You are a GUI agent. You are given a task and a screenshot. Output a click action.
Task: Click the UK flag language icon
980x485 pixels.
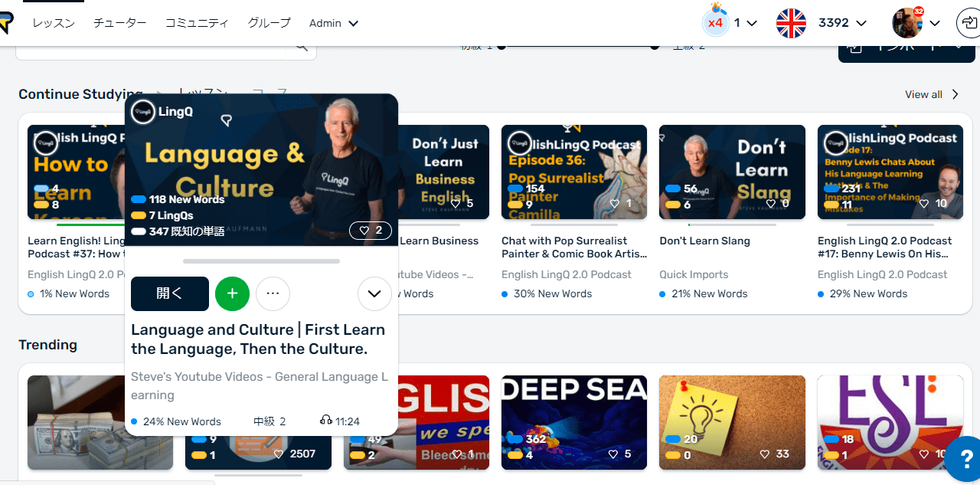pyautogui.click(x=791, y=23)
